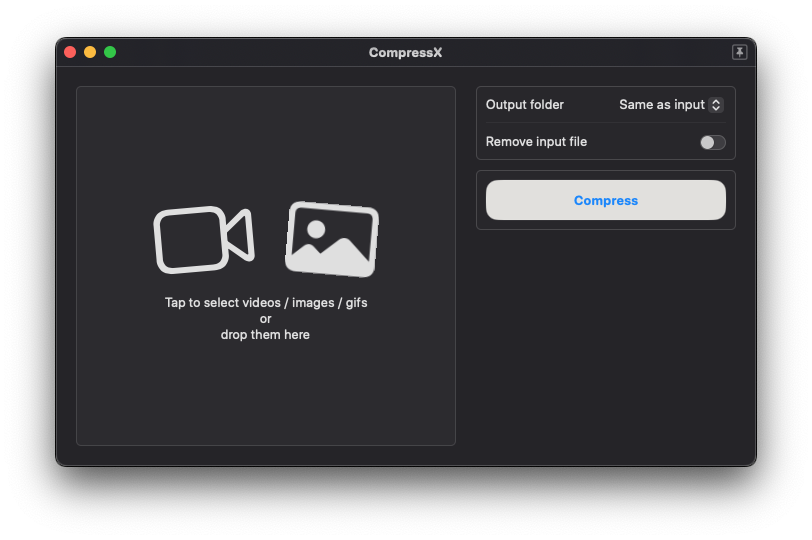812x540 pixels.
Task: Click the 'Remove input file' label
Action: pyautogui.click(x=536, y=142)
